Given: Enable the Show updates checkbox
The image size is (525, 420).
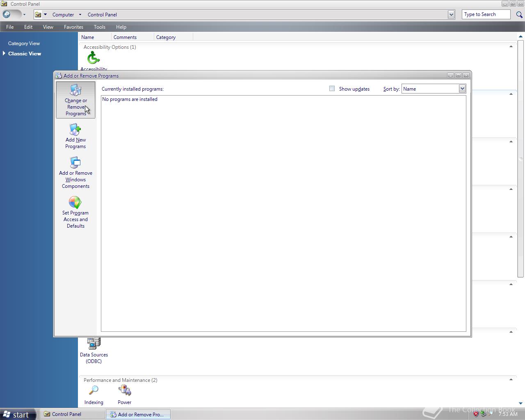Looking at the screenshot, I should click(332, 89).
